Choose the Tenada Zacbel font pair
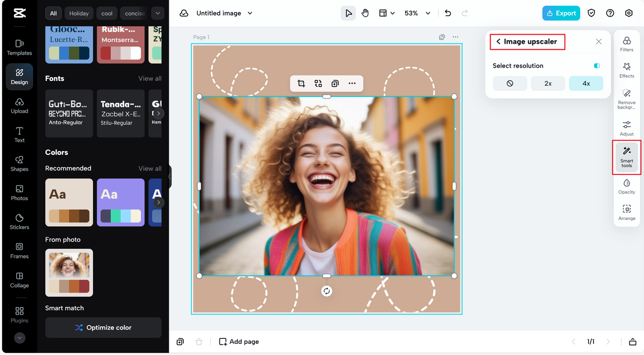Image resolution: width=644 pixels, height=355 pixels. (121, 113)
